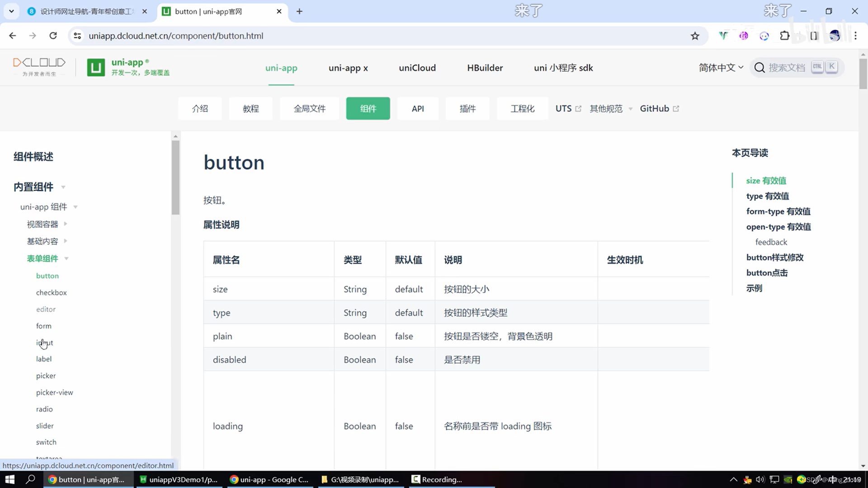Open the 简体中文 language dropdown
Viewport: 868px width, 488px height.
(721, 68)
